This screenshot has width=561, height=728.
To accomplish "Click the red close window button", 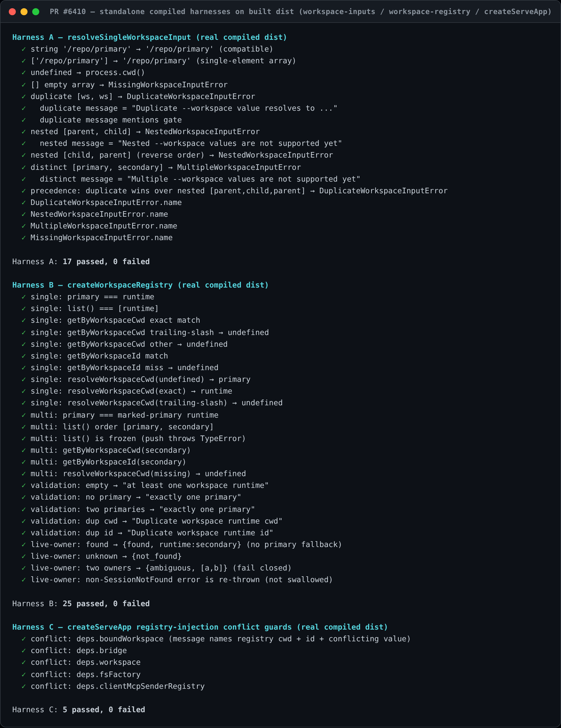I will coord(12,12).
